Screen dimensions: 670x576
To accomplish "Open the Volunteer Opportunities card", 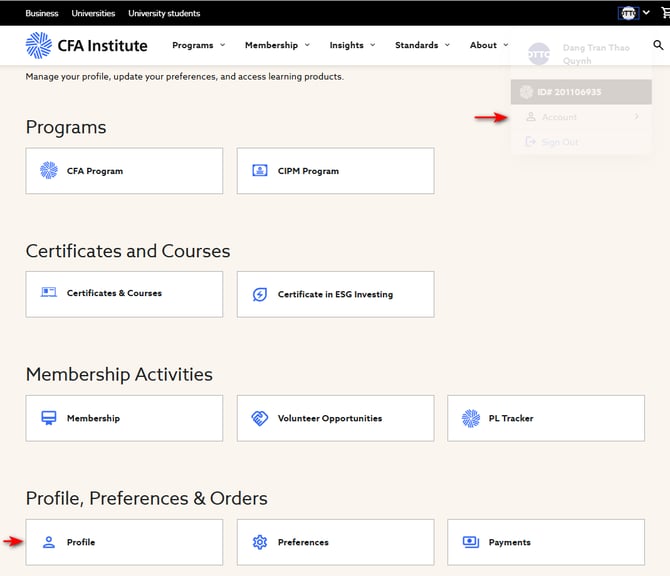I will [335, 418].
